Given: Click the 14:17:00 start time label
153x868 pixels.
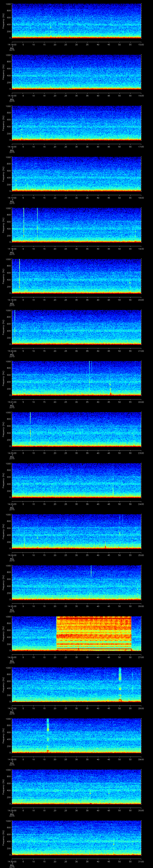Looking at the screenshot, I should coord(12,198).
